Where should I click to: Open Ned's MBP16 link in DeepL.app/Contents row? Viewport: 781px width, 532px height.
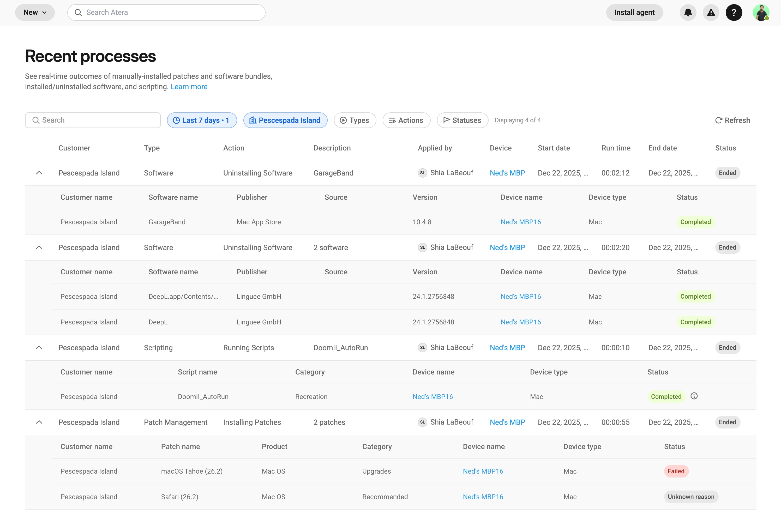521,297
